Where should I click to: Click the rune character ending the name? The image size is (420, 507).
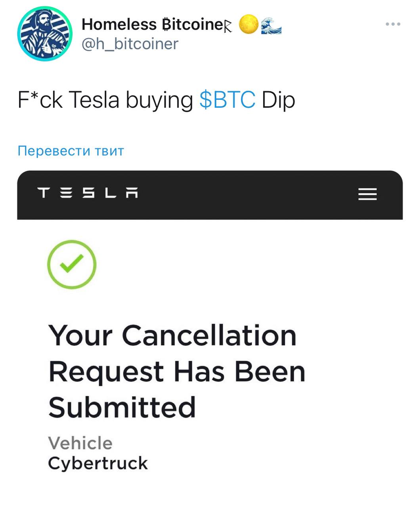(x=227, y=27)
